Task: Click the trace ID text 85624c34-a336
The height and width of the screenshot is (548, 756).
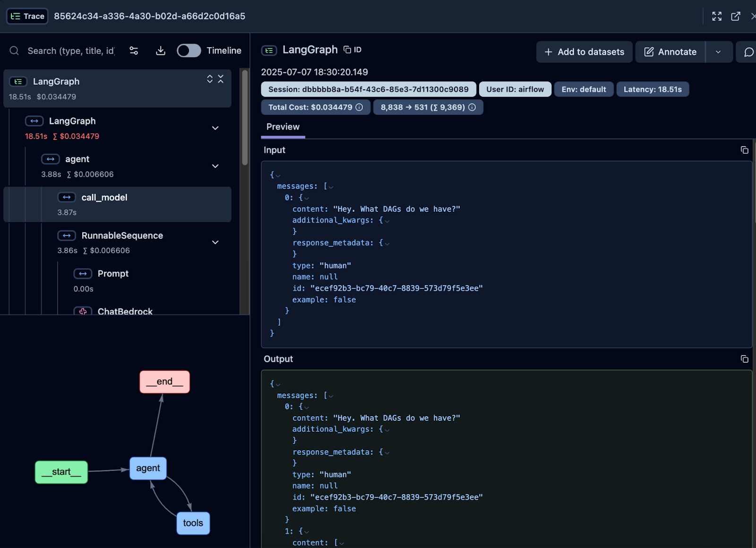Action: pyautogui.click(x=149, y=16)
